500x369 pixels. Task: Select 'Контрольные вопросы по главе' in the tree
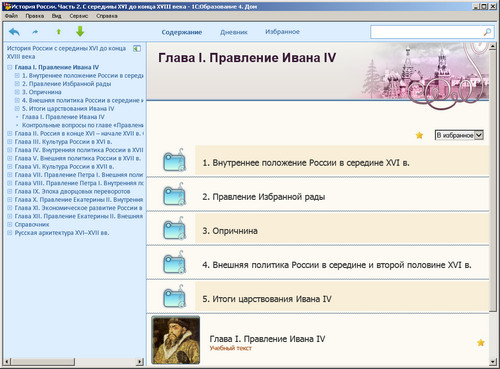point(83,125)
